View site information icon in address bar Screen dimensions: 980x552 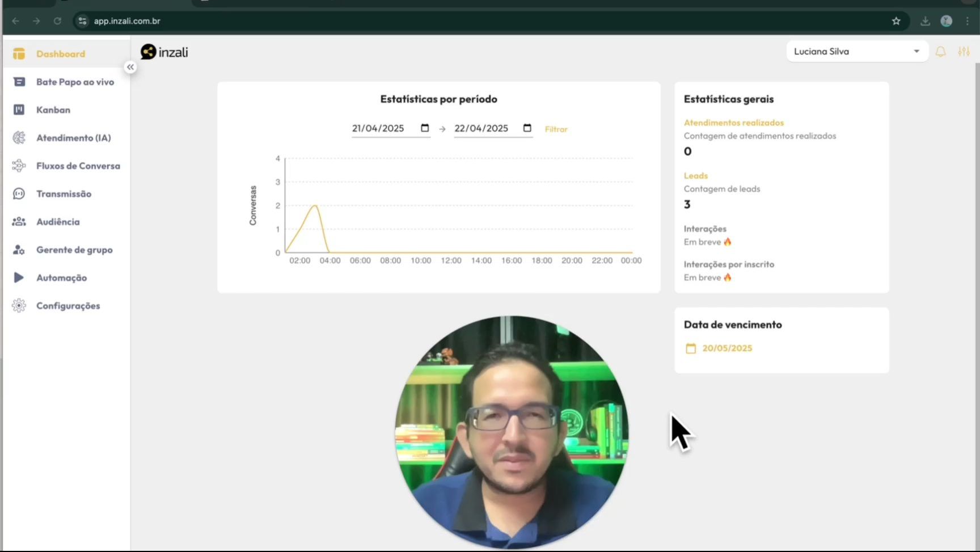[x=82, y=21]
